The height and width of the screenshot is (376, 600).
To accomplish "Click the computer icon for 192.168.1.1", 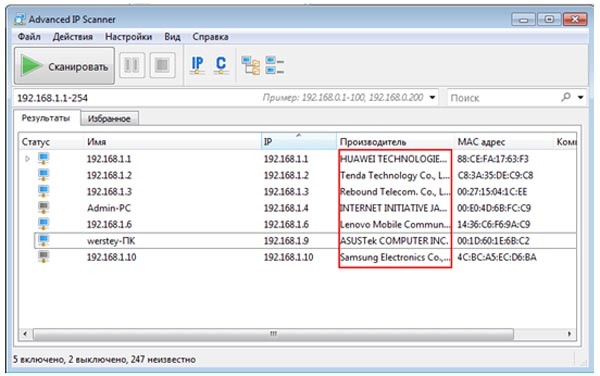I will (44, 158).
